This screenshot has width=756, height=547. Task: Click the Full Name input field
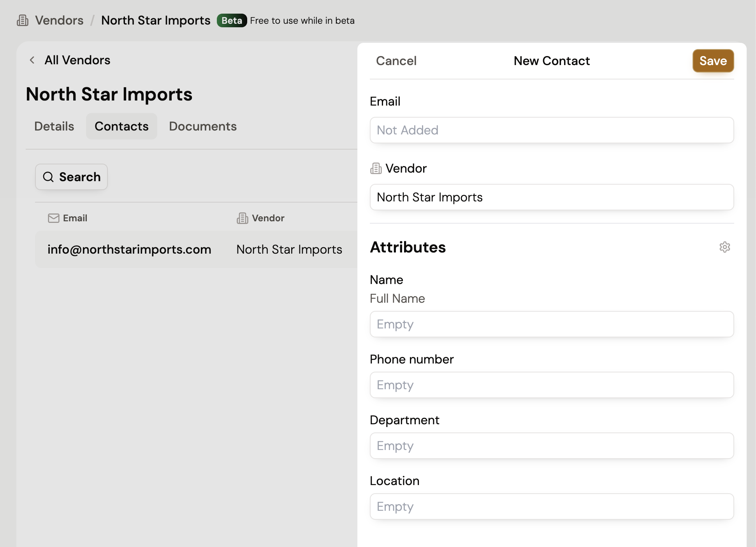551,324
